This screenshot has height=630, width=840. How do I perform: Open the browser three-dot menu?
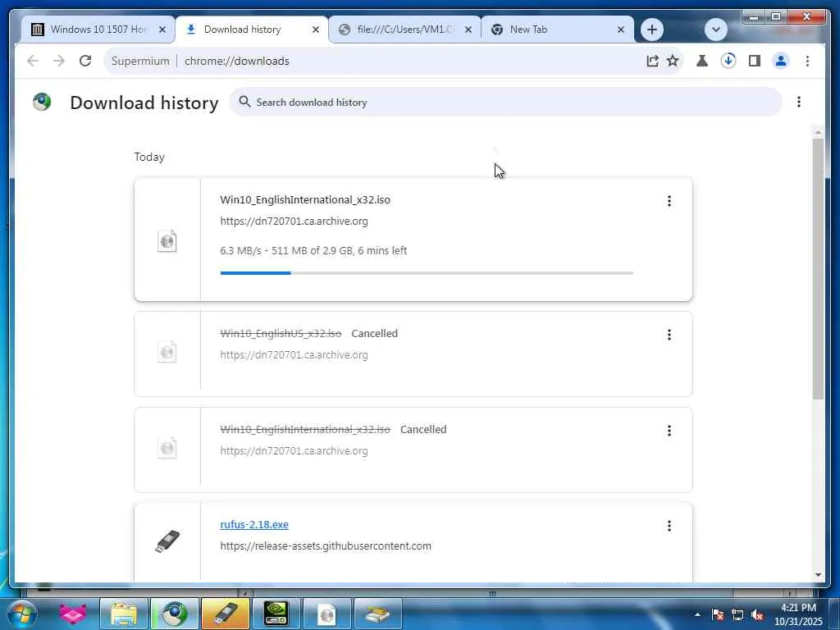point(807,61)
